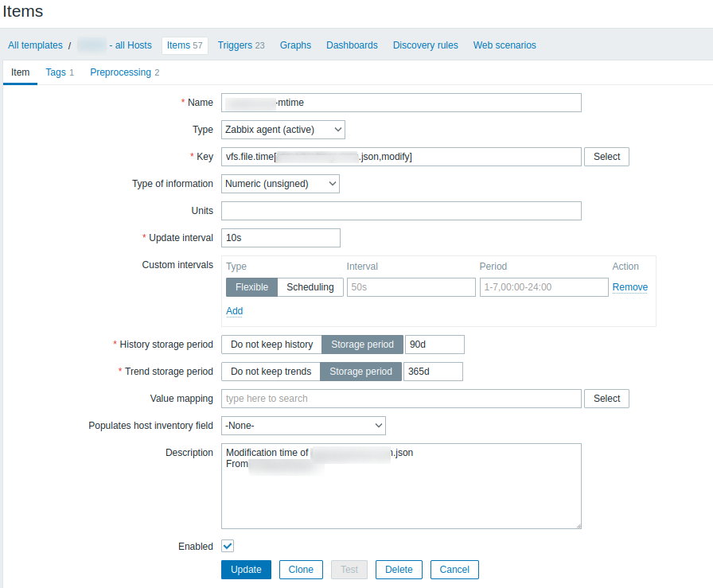The image size is (713, 588).
Task: Click Select next to Key field
Action: pyautogui.click(x=606, y=157)
